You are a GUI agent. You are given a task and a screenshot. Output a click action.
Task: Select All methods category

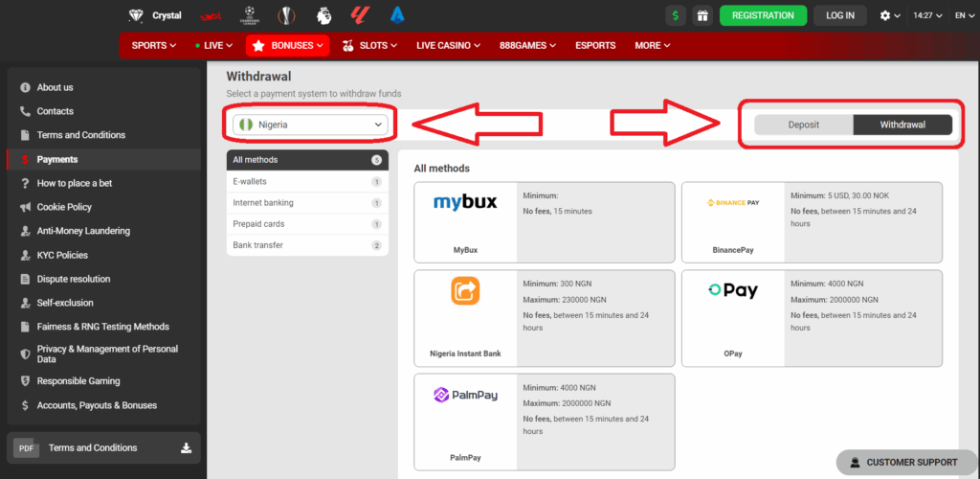(307, 160)
